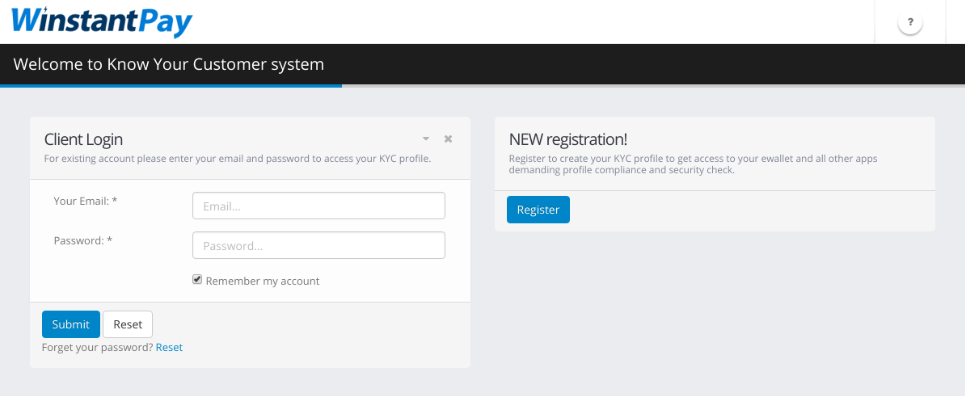965x396 pixels.
Task: Click the NEW registration! heading
Action: point(568,139)
